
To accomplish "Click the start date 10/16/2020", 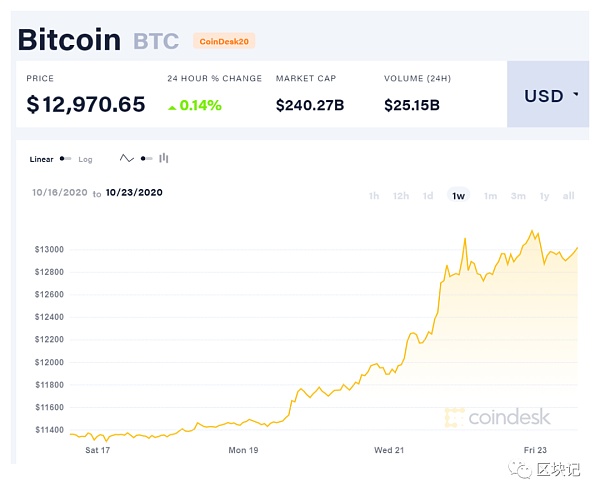I will [x=59, y=193].
